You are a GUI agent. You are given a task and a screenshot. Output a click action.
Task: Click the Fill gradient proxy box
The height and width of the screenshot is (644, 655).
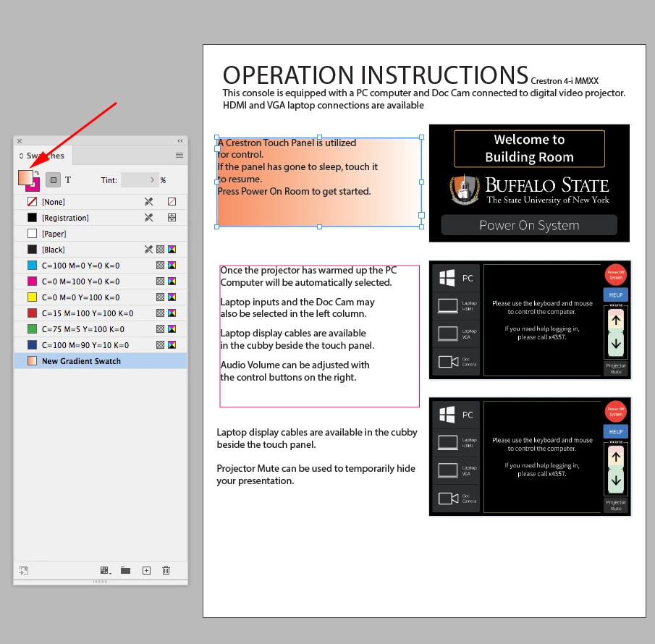pos(25,177)
